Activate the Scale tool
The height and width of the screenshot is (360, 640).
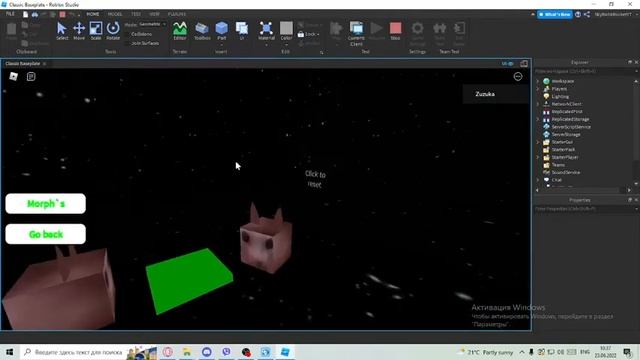96,31
